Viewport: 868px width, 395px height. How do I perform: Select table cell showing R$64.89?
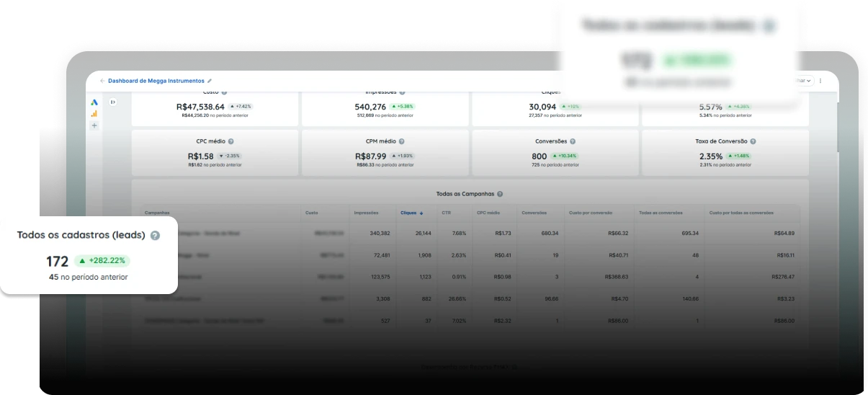tap(784, 234)
